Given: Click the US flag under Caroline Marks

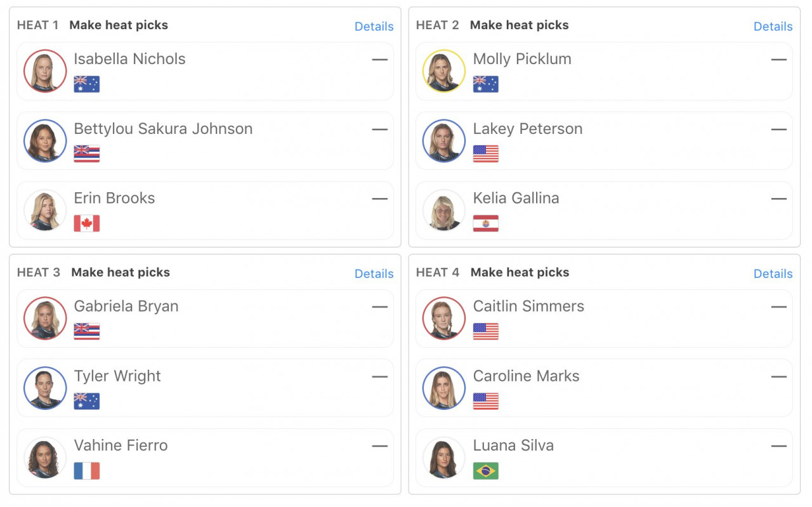Looking at the screenshot, I should pyautogui.click(x=486, y=401).
